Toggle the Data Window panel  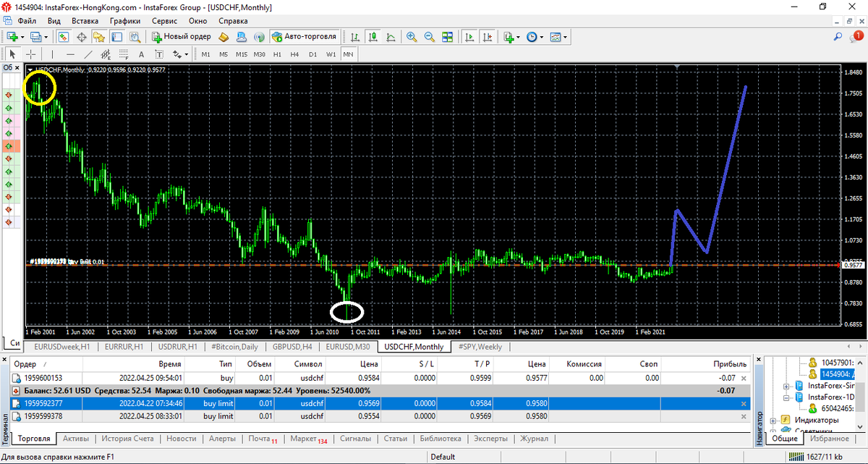click(82, 36)
